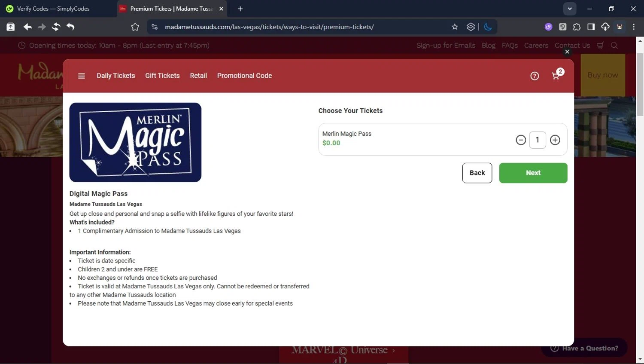Open the Retail tab
This screenshot has height=364, width=644.
(198, 76)
